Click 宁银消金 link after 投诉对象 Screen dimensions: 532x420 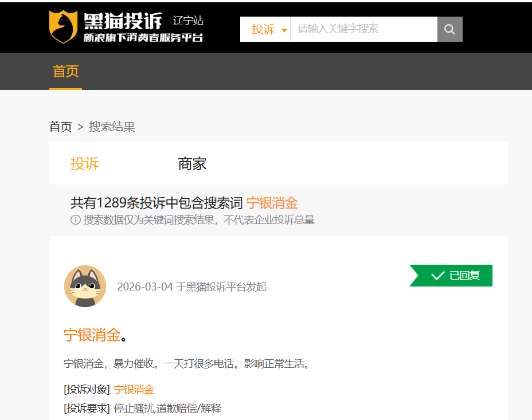pyautogui.click(x=134, y=390)
